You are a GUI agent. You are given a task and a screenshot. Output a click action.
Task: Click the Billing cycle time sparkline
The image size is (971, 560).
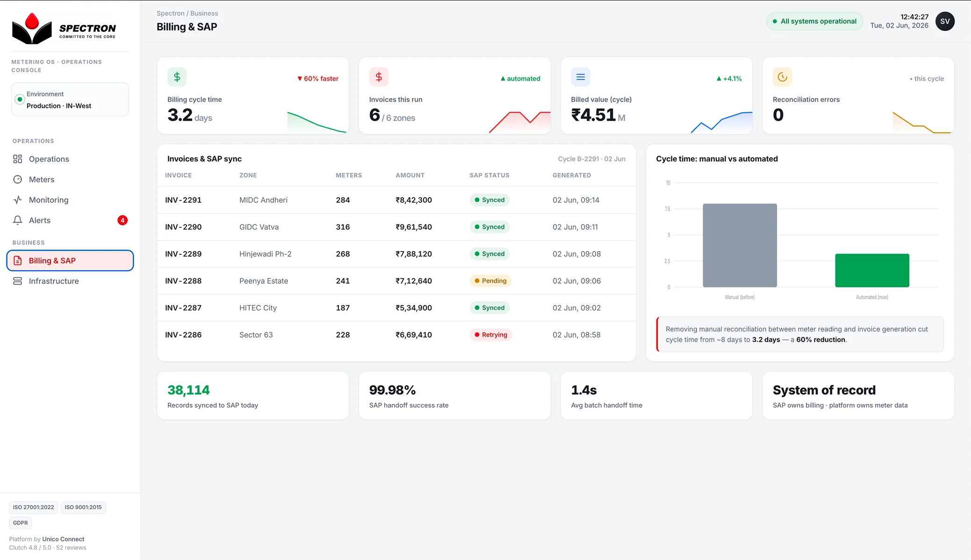pyautogui.click(x=317, y=122)
